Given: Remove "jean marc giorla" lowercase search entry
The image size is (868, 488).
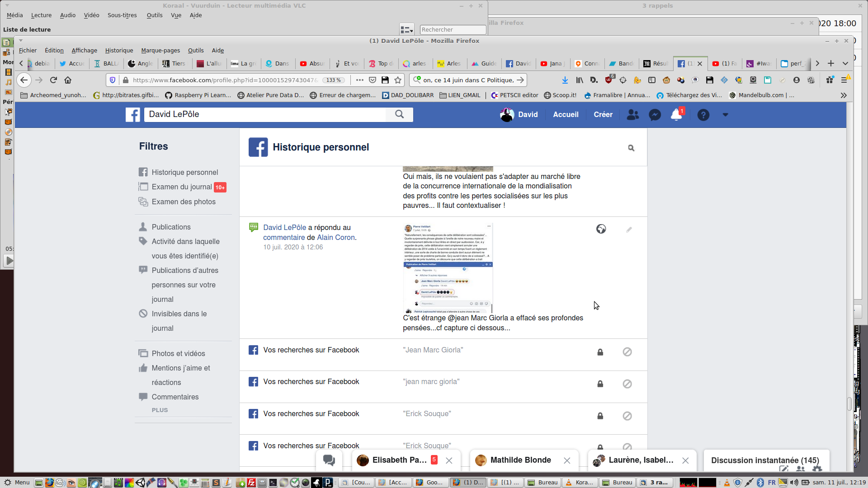Looking at the screenshot, I should coord(627,384).
